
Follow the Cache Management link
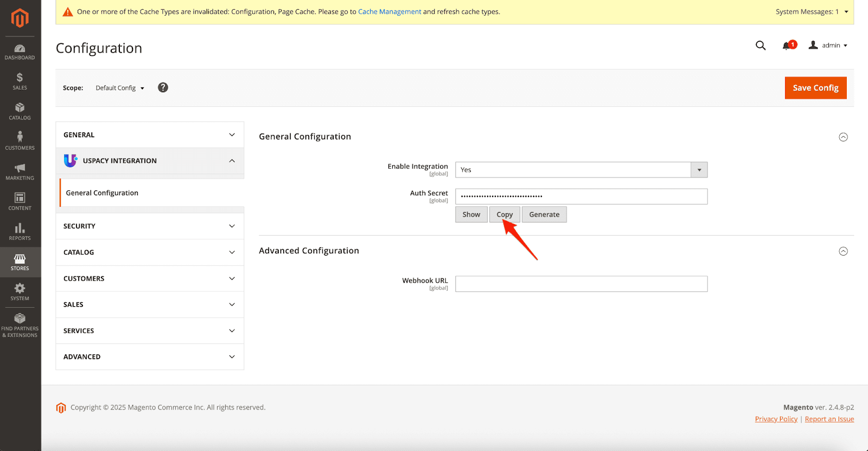tap(390, 12)
